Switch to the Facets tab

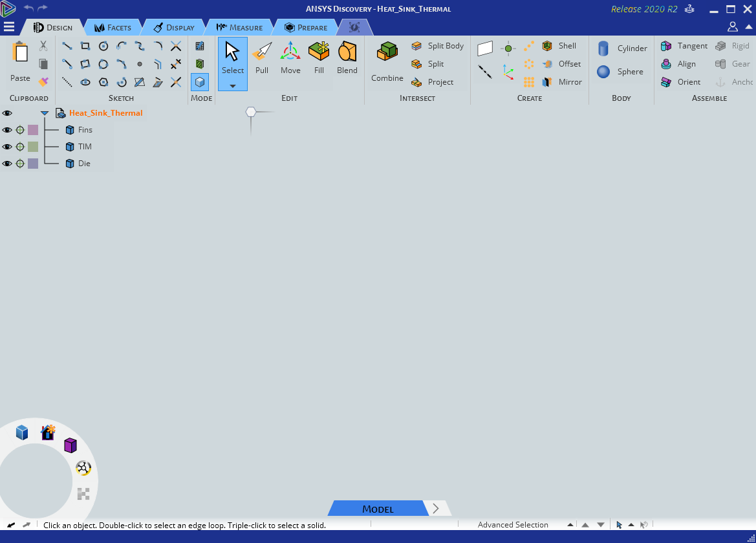pos(113,27)
